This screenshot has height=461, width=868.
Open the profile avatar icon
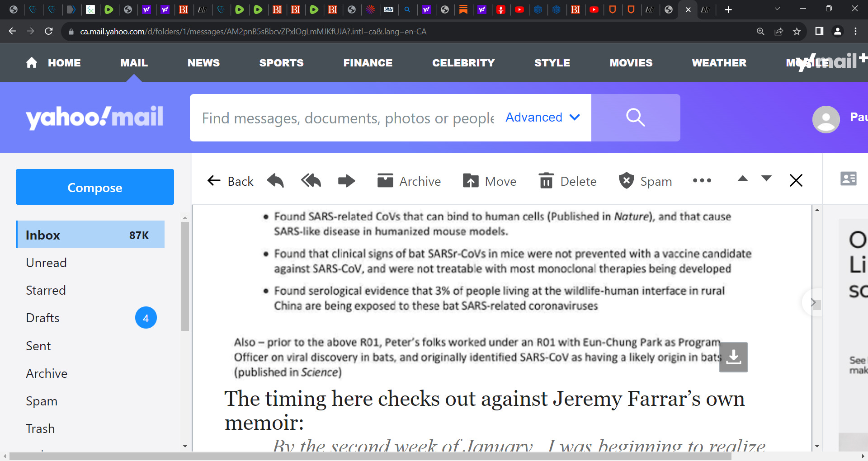tap(826, 119)
